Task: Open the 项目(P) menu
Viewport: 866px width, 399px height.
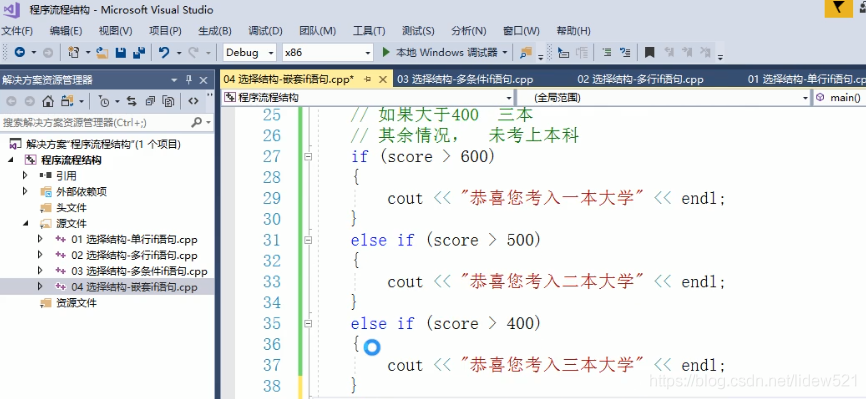Action: 165,30
